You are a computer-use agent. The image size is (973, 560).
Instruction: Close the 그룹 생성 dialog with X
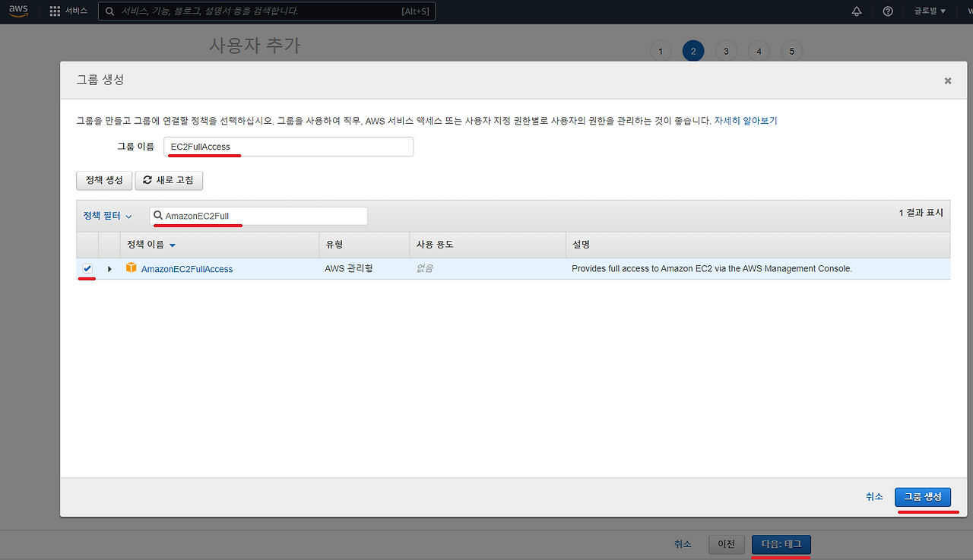pyautogui.click(x=947, y=81)
